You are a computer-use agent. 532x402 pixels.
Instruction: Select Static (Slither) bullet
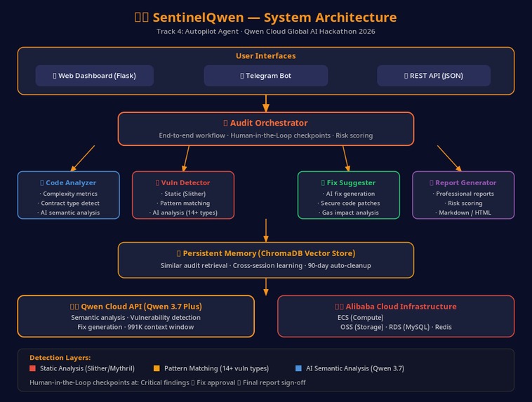click(x=183, y=194)
